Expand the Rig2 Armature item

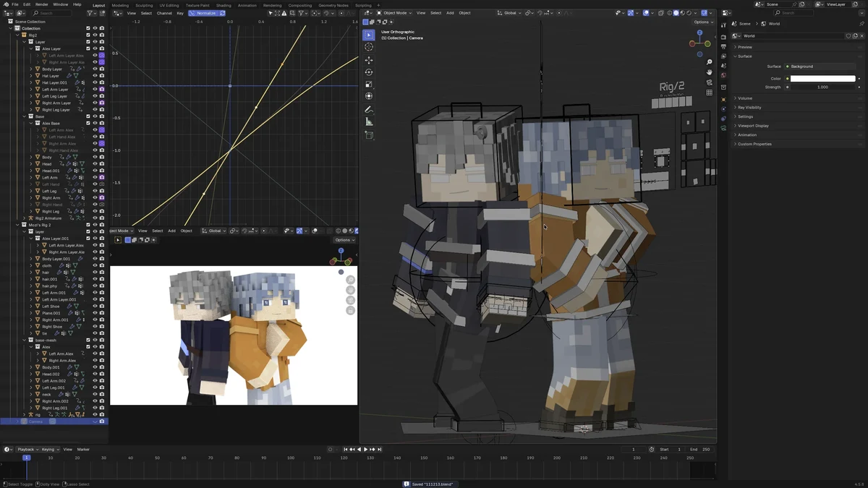click(x=25, y=218)
